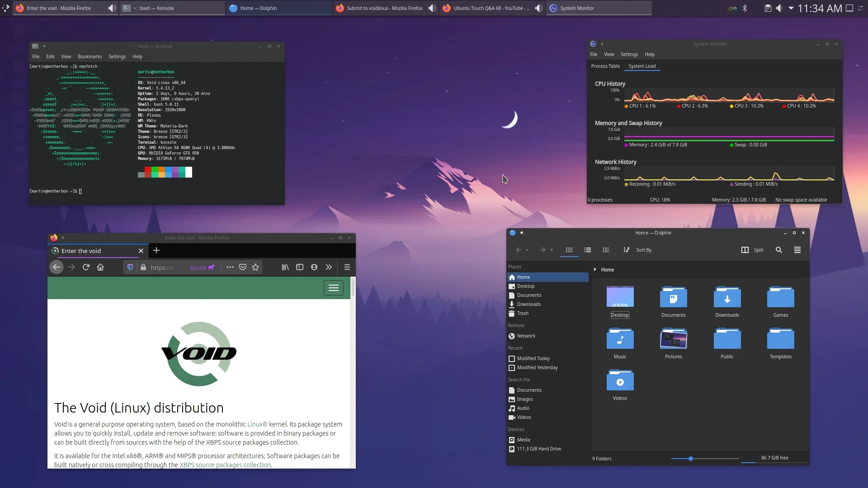Show more Firefox toolbar tools
The image size is (868, 488).
pyautogui.click(x=329, y=267)
